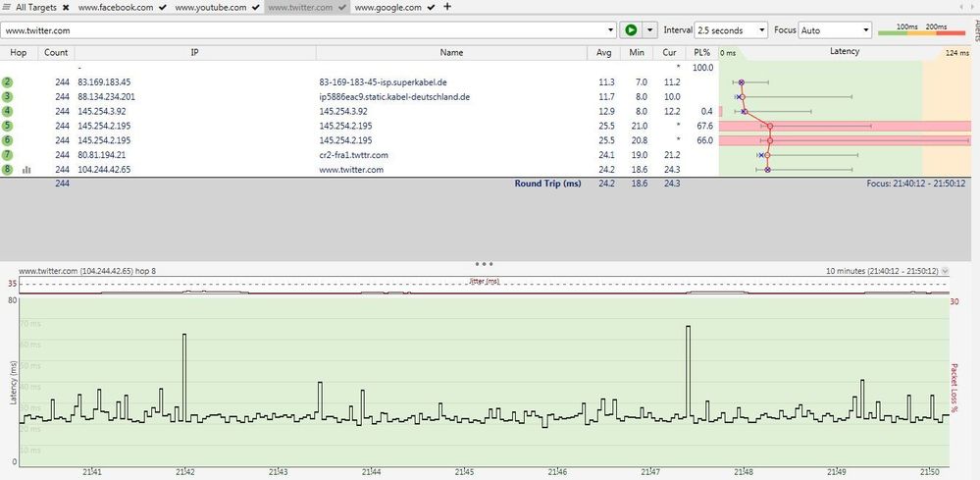Select the hop 6 green circle icon

click(x=8, y=140)
